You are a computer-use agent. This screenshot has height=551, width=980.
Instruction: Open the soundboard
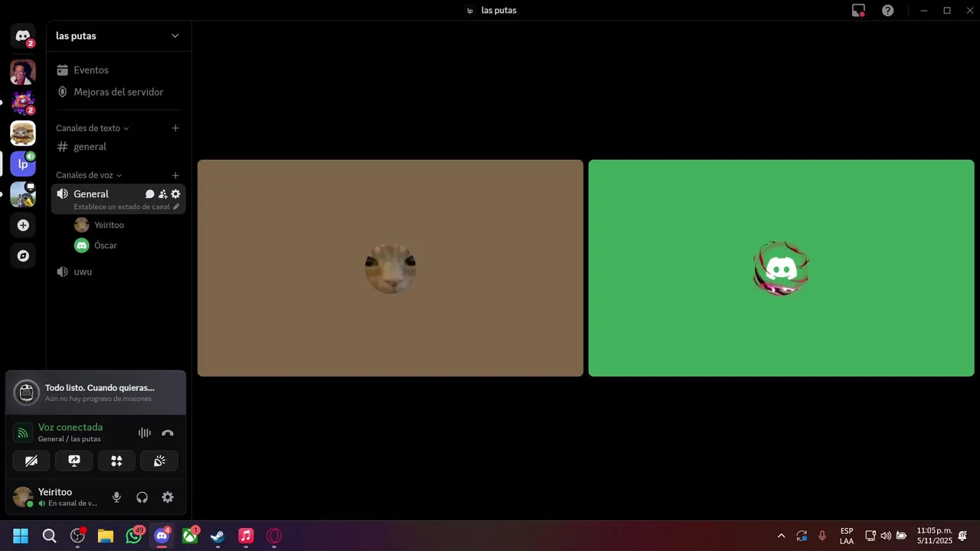point(159,461)
